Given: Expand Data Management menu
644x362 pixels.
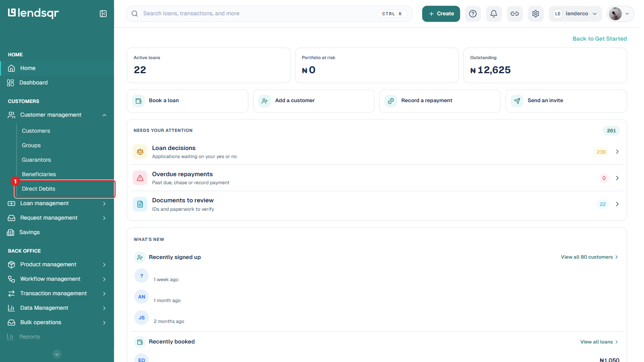Looking at the screenshot, I should (x=57, y=308).
